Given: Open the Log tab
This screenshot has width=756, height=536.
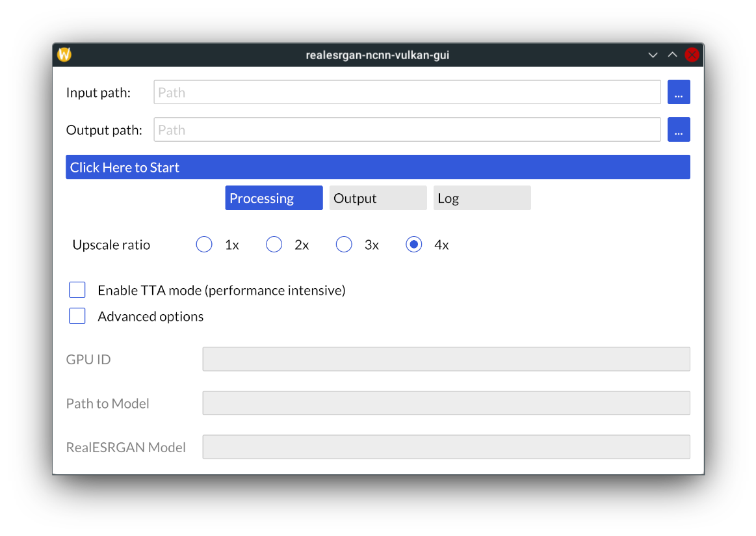Looking at the screenshot, I should click(x=482, y=198).
